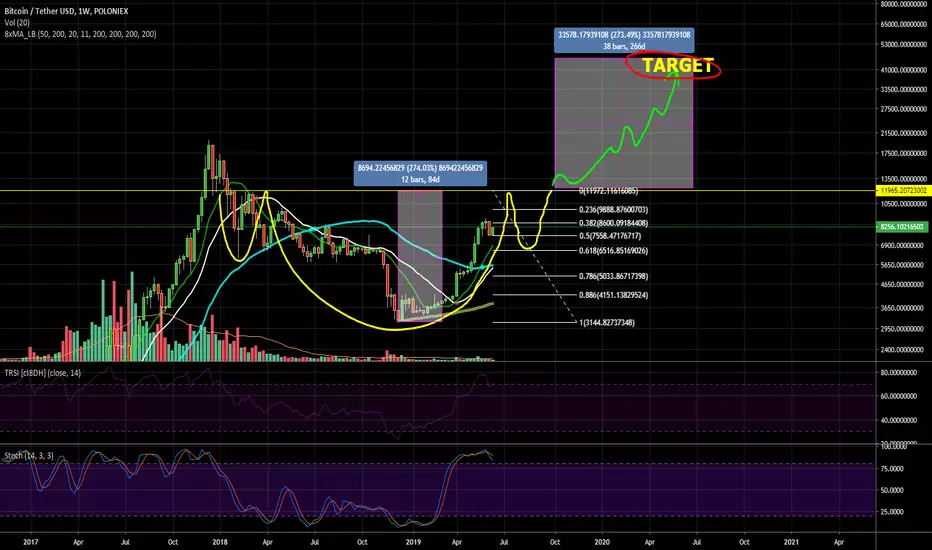
Task: Click the 41000 price axis tick
Action: [903, 70]
